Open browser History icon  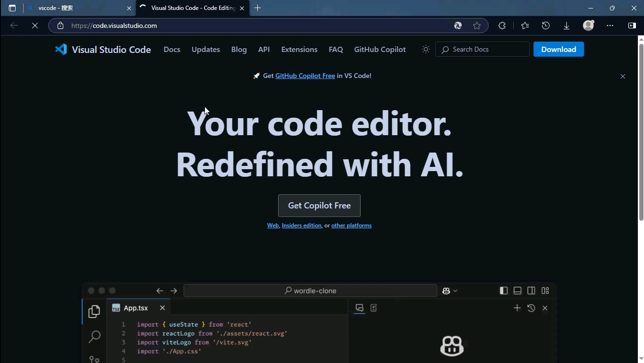(x=546, y=26)
